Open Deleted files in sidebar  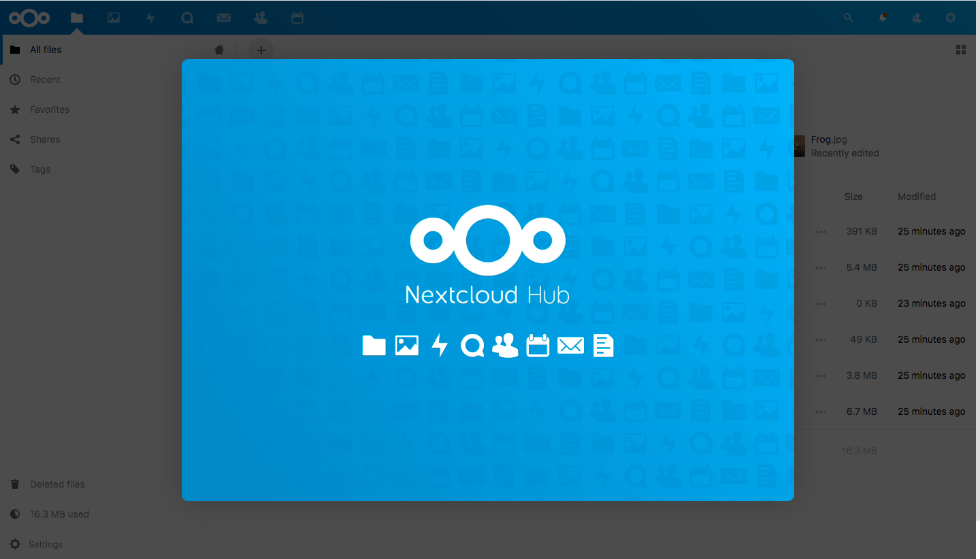[x=102, y=484]
